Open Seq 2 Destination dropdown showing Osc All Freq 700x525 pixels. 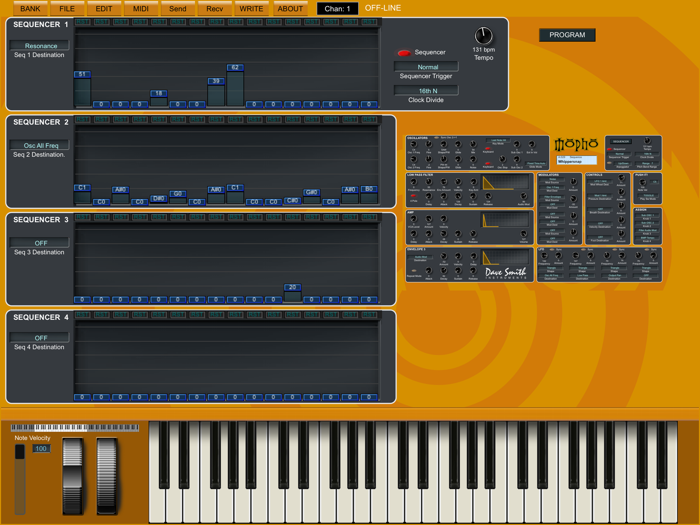point(39,145)
